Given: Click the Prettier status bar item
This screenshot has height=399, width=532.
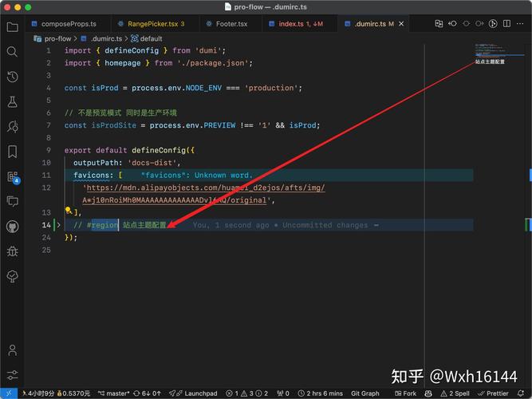Looking at the screenshot, I should click(x=494, y=393).
